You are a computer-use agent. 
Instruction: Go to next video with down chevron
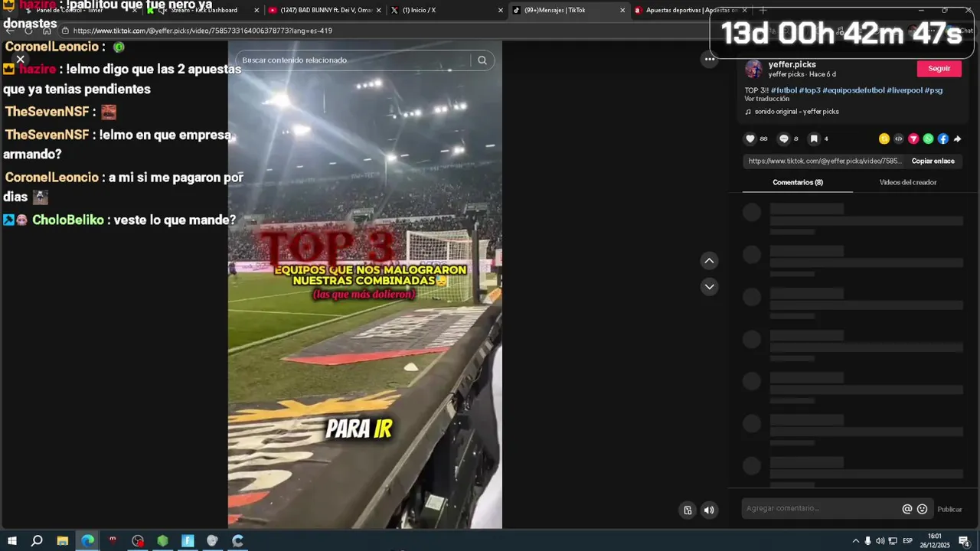(709, 287)
